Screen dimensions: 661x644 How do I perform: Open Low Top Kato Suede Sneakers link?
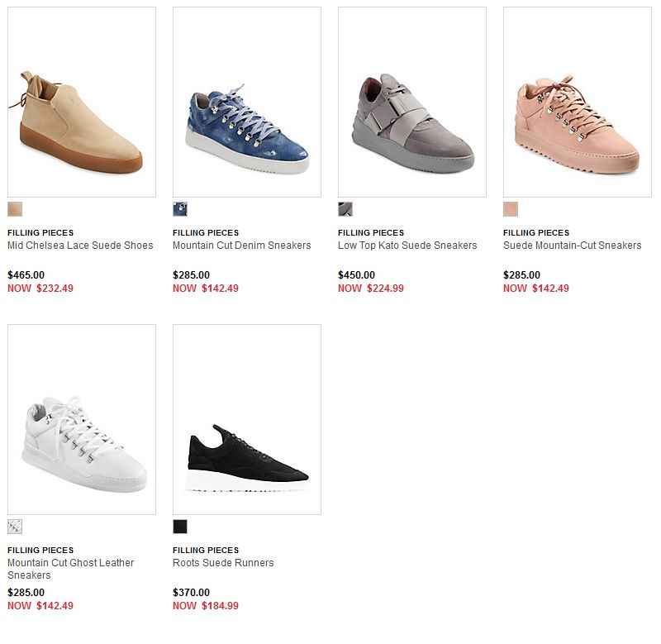[x=407, y=246]
